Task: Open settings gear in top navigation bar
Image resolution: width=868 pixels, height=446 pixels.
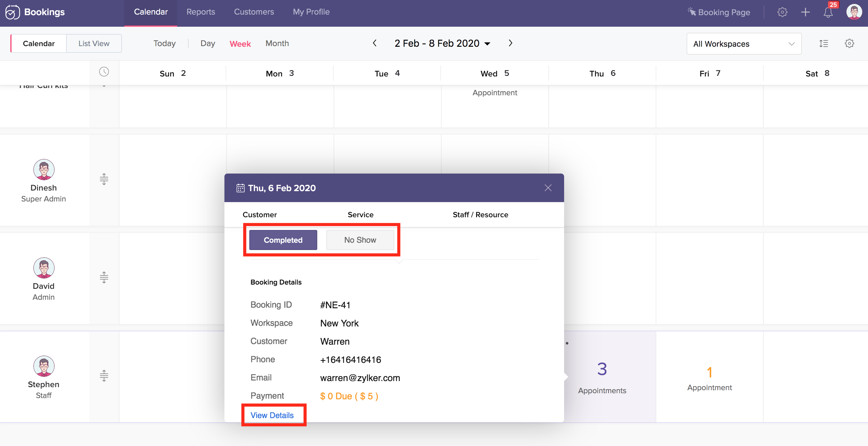Action: 782,12
